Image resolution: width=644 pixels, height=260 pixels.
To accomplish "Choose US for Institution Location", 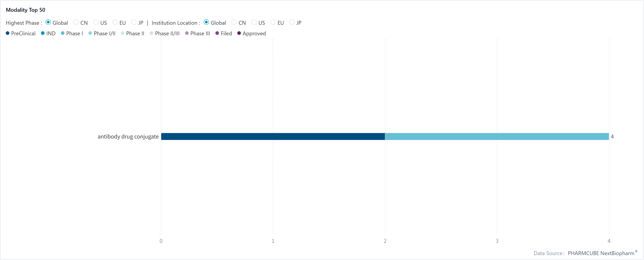I will click(x=254, y=22).
